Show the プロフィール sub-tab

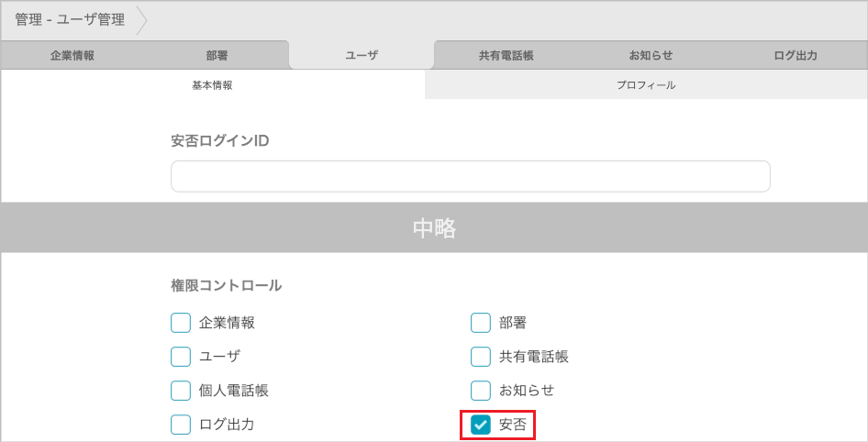pyautogui.click(x=646, y=85)
